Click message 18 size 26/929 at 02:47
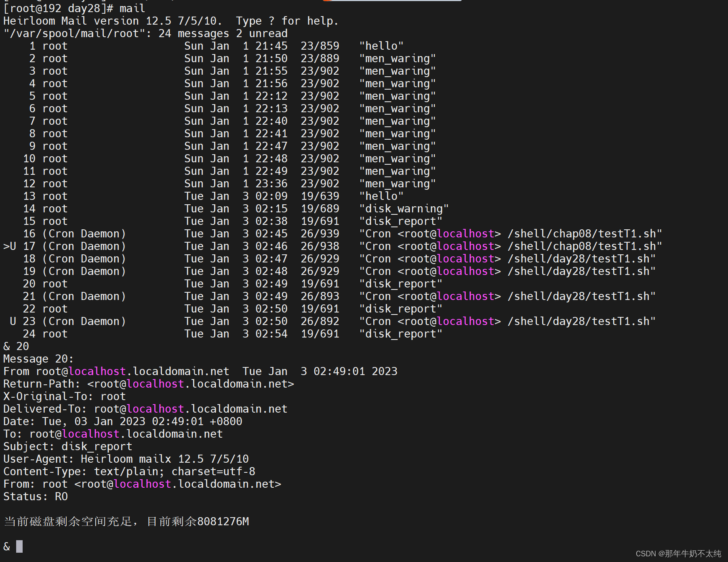The width and height of the screenshot is (728, 562). point(320,259)
